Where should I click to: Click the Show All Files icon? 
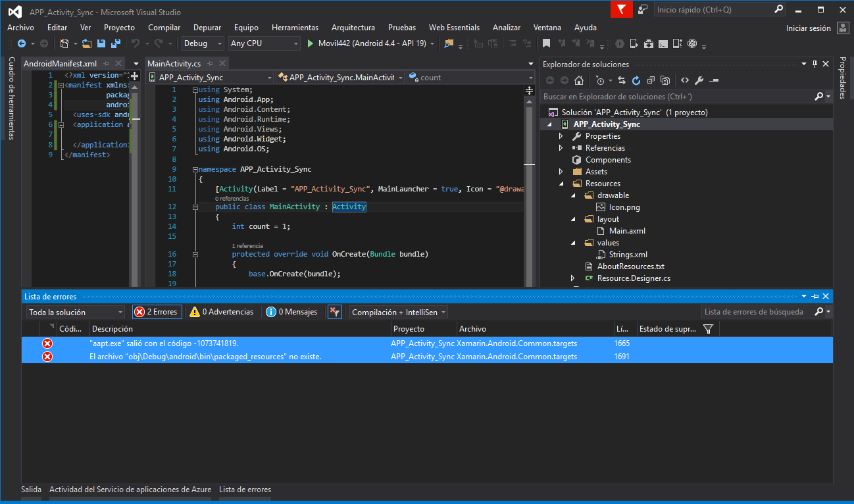coord(665,80)
